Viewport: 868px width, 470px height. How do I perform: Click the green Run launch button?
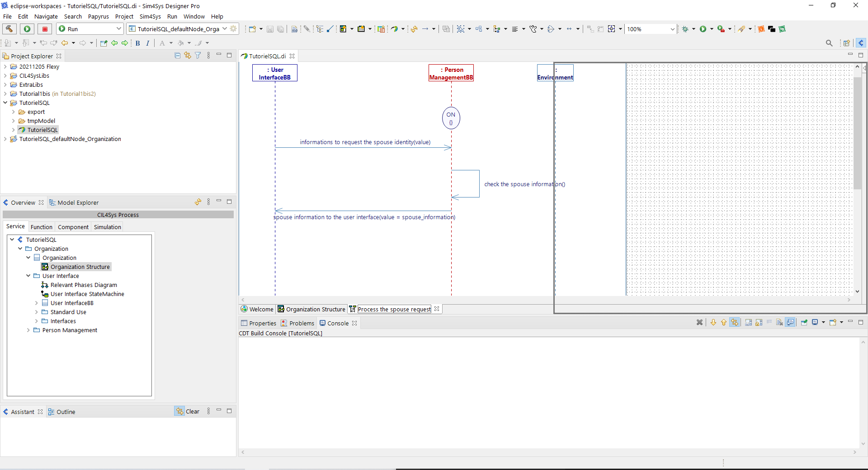(x=27, y=29)
